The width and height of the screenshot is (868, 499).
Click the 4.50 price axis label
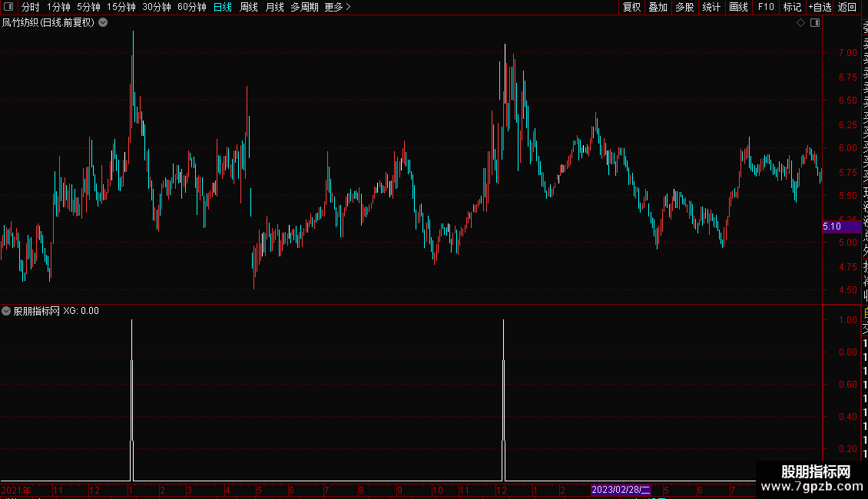pos(847,290)
